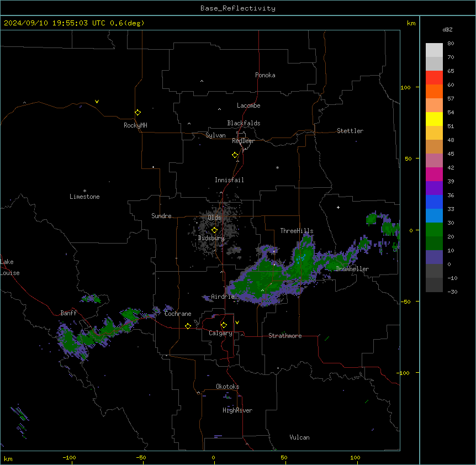476x465 pixels.
Task: Click the Sylvan label
Action: coord(215,135)
